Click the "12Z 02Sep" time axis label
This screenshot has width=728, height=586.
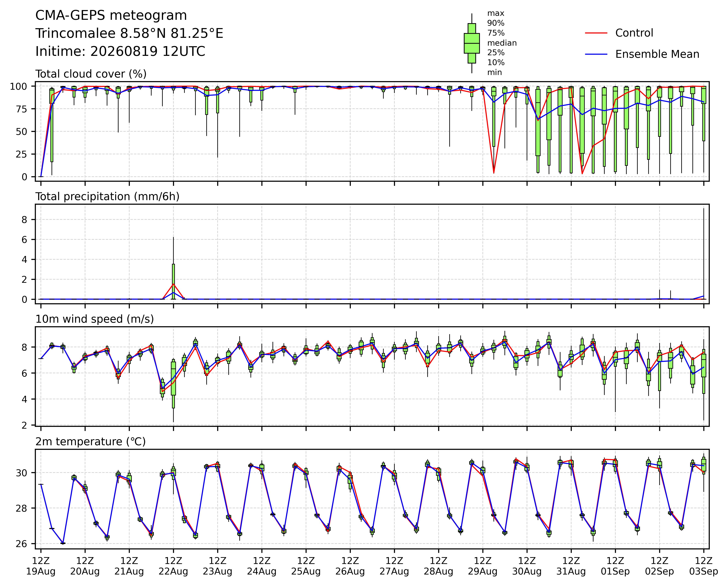point(659,566)
